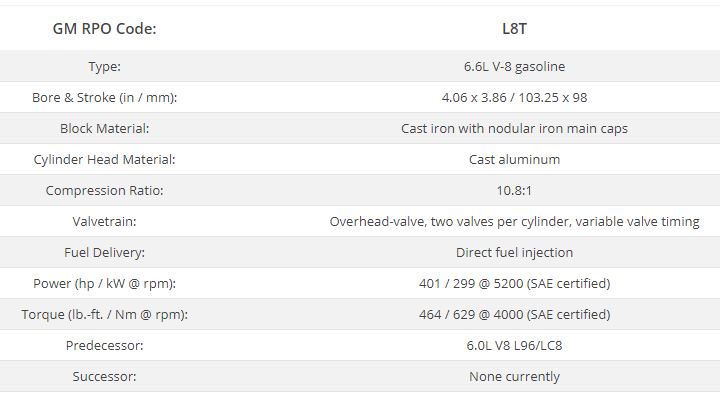Click the Valvetrain row label
The image size is (720, 396).
coord(104,221)
